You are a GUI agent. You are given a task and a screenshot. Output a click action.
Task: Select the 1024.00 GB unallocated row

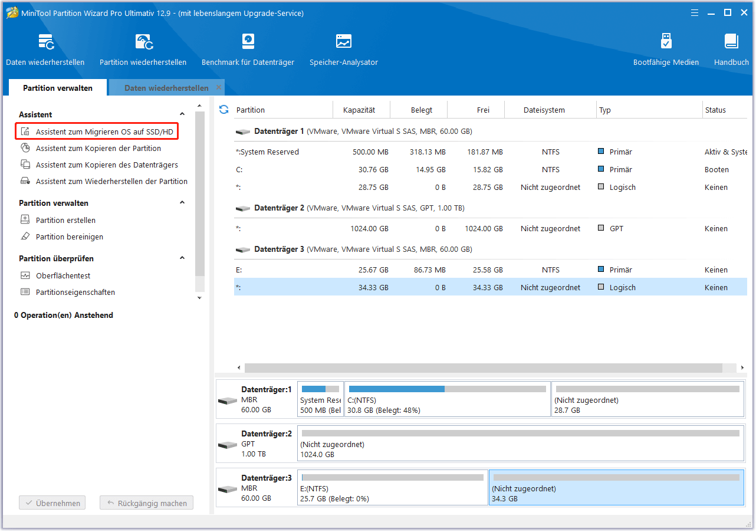click(x=491, y=228)
